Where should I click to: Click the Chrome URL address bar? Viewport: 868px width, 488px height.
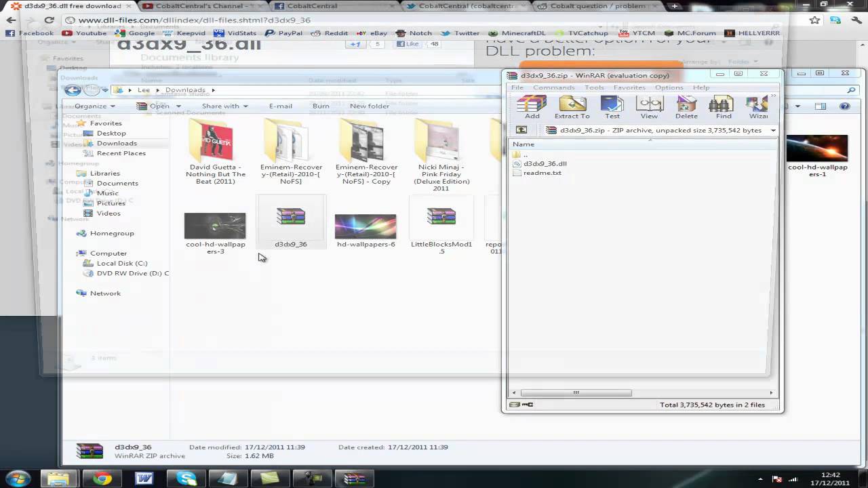(434, 20)
